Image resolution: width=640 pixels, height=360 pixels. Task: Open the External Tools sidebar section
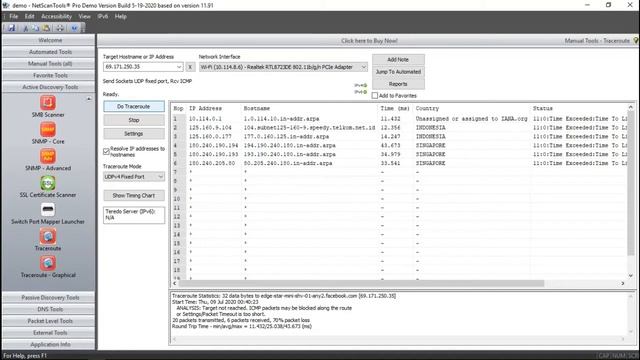point(49,333)
